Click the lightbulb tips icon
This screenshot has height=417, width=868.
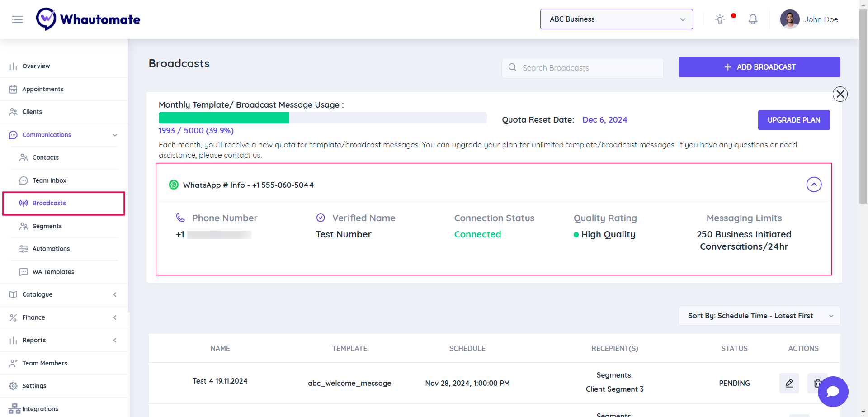(720, 19)
